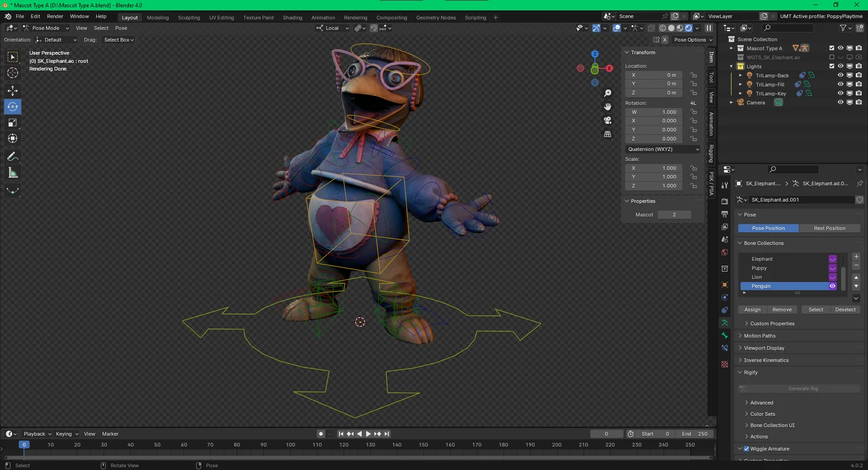This screenshot has height=470, width=868.
Task: Switch to material preview shading
Action: (680, 28)
